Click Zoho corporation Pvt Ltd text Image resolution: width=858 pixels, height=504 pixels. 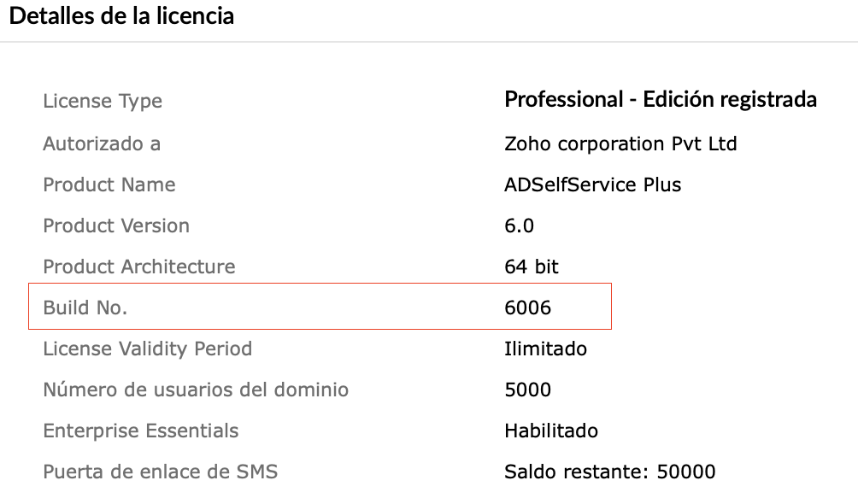[x=620, y=144]
